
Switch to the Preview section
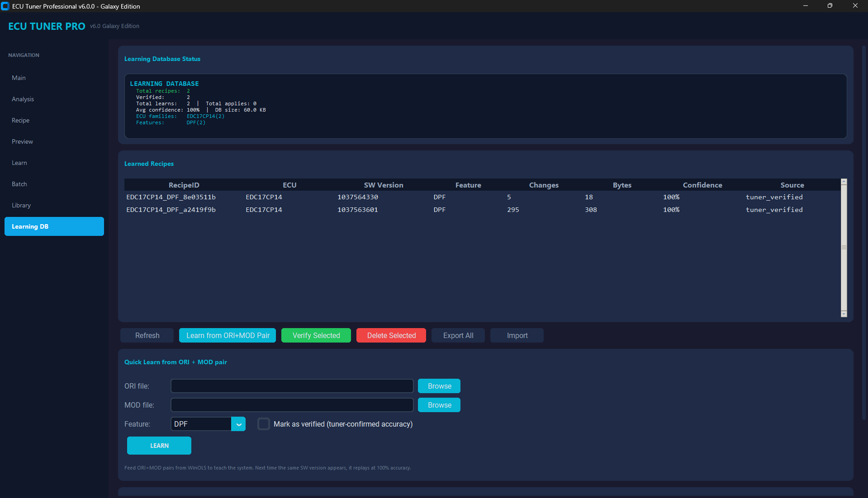point(22,141)
